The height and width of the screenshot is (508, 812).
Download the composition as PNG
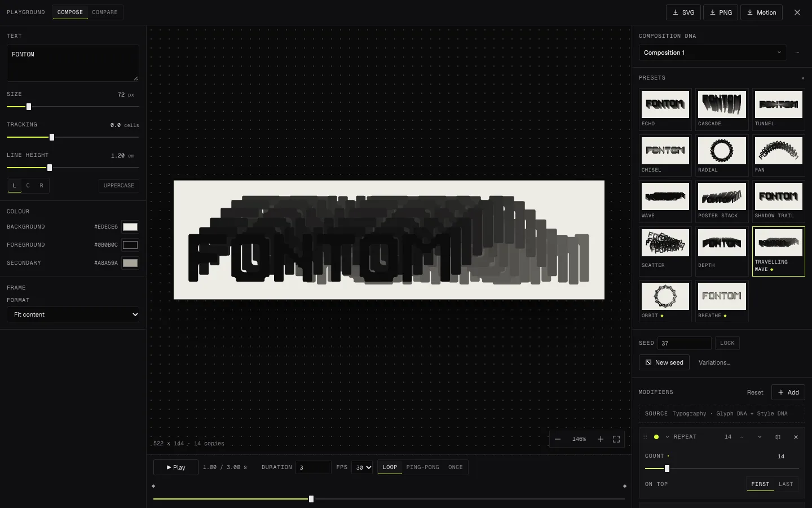(x=721, y=12)
